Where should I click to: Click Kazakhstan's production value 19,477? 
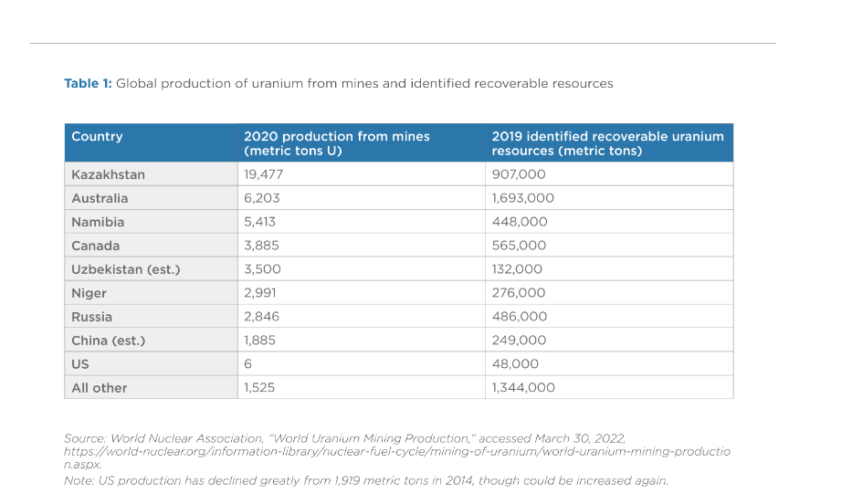[x=263, y=174]
